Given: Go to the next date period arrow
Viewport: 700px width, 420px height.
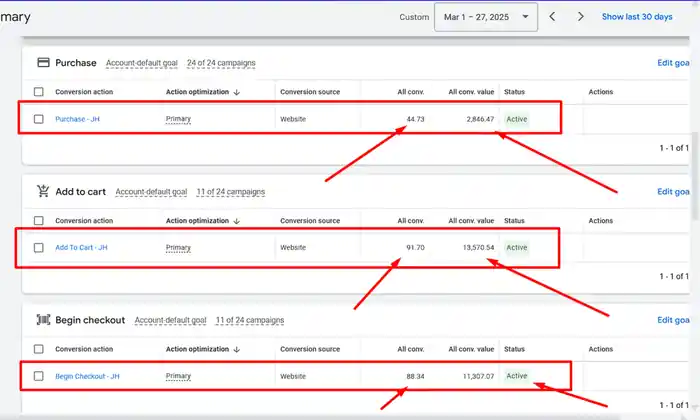Looking at the screenshot, I should coord(580,17).
